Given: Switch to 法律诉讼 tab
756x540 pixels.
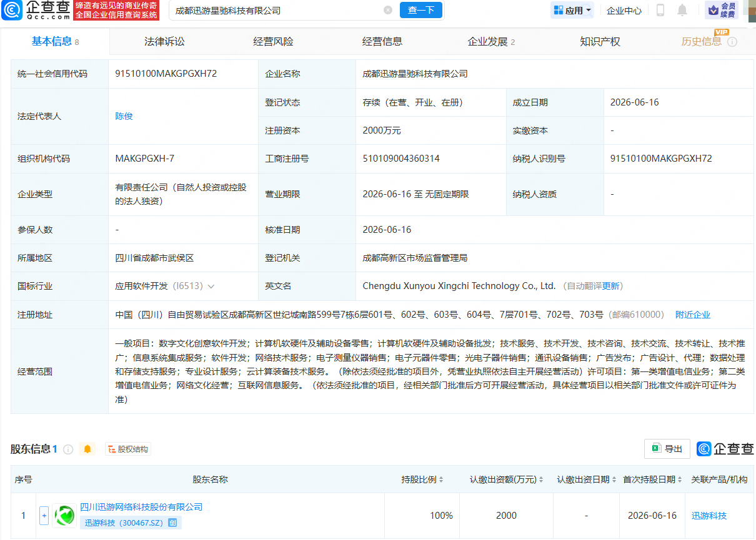Looking at the screenshot, I should point(164,42).
